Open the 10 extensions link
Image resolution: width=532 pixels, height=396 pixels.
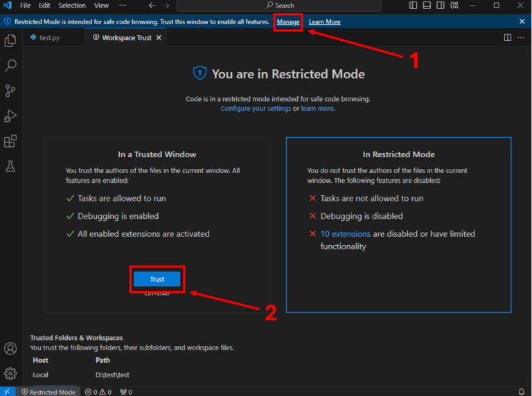point(345,234)
